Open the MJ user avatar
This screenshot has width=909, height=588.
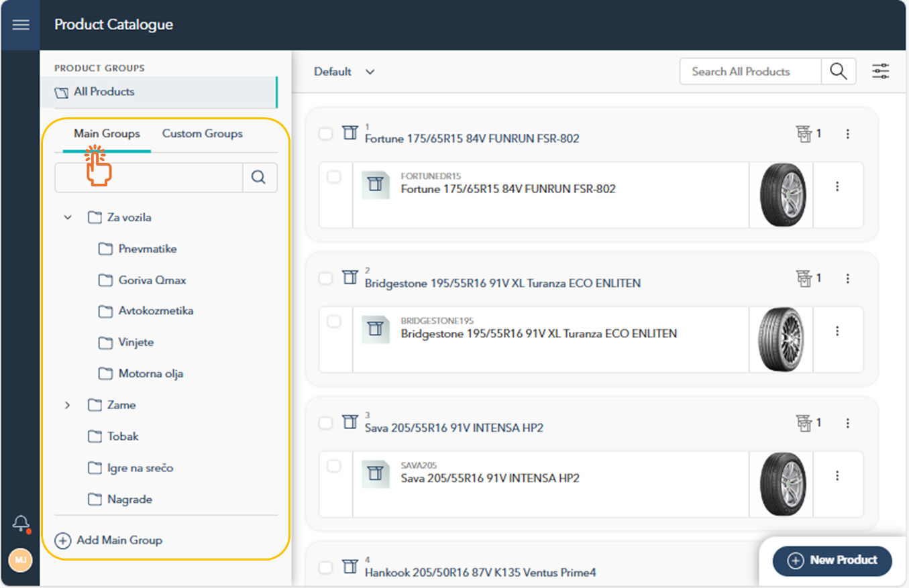21,560
